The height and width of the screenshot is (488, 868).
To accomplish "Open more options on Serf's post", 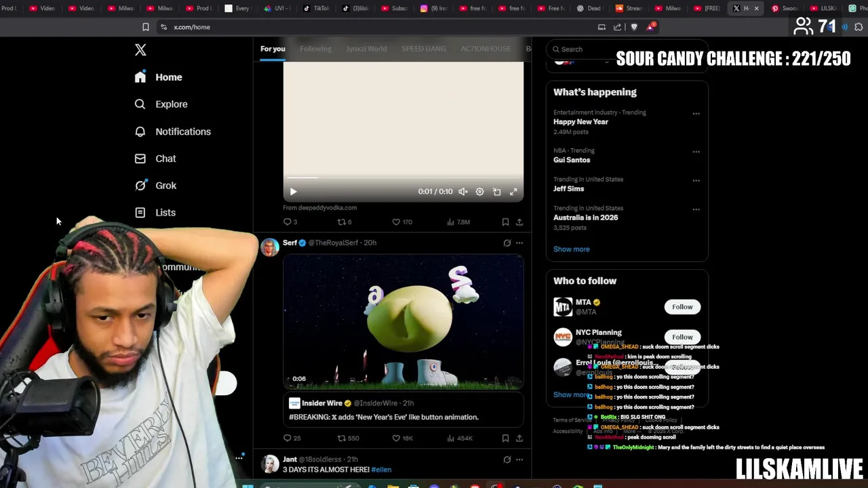I will [x=519, y=243].
